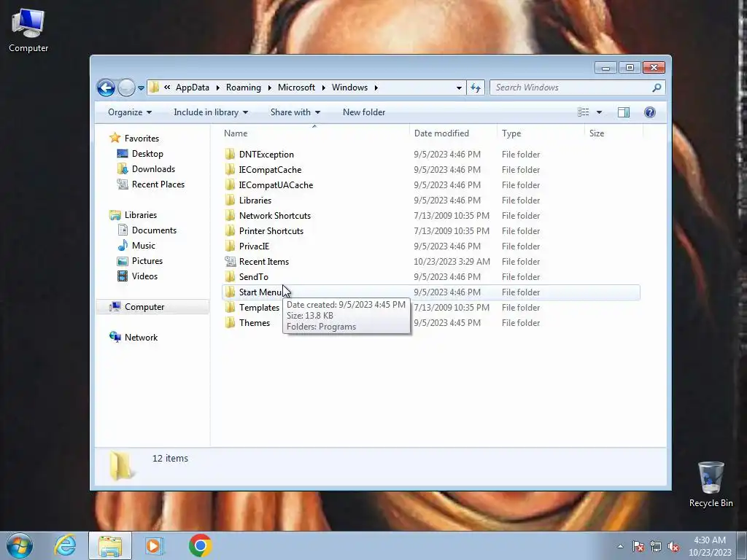Click the search magnifier icon
747x560 pixels.
pyautogui.click(x=657, y=87)
